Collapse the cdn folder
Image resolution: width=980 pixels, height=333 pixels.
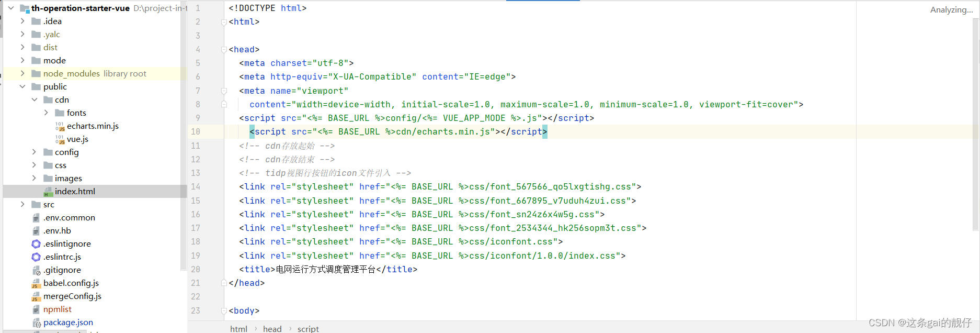click(x=35, y=99)
